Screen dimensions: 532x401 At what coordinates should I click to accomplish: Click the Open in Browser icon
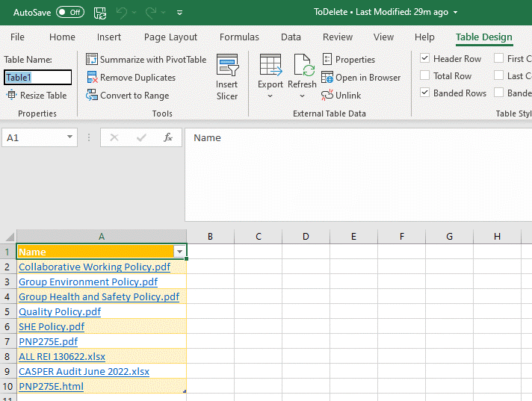pyautogui.click(x=327, y=78)
